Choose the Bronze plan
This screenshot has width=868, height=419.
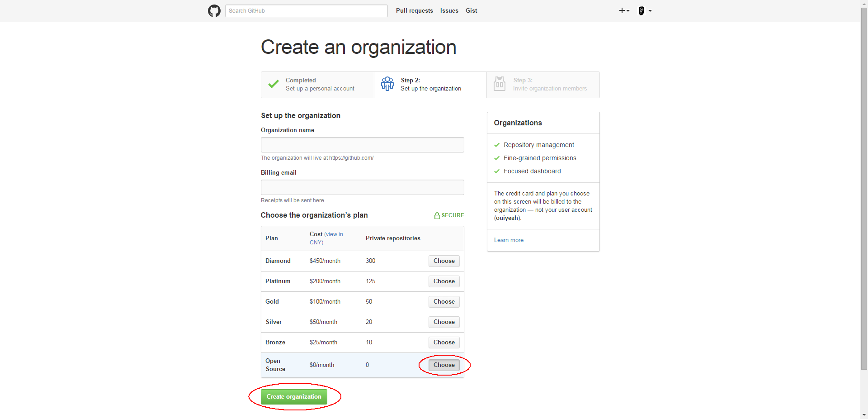coord(444,343)
